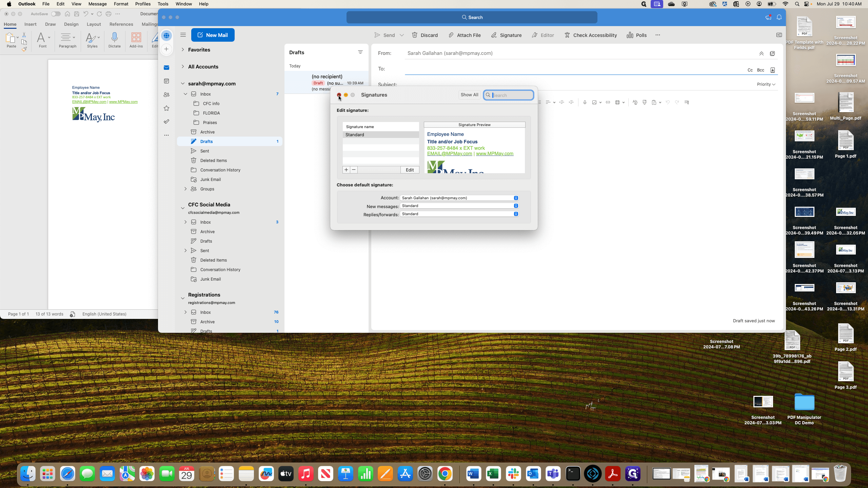Remove signature with the minus button
868x488 pixels.
354,170
